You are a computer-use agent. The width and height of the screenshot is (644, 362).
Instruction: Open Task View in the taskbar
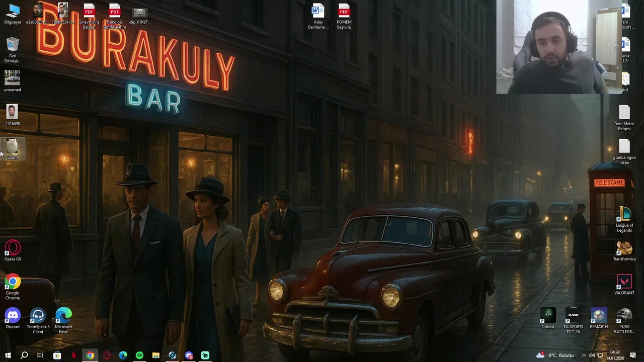40,355
